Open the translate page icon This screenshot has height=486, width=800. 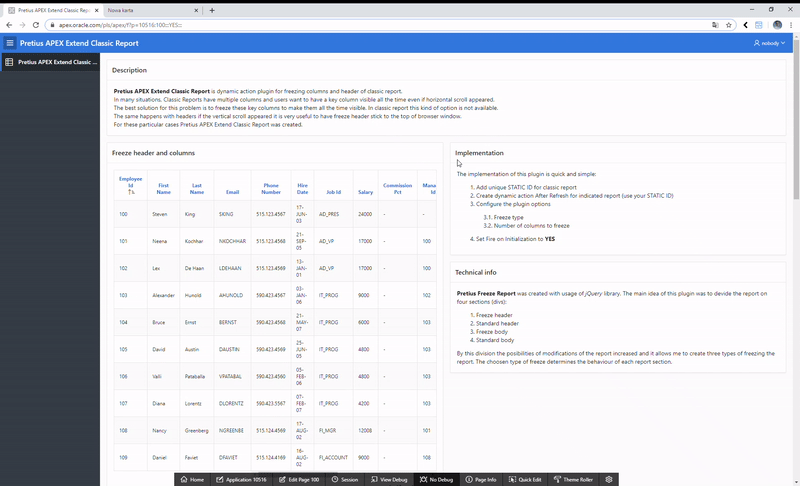coord(715,25)
